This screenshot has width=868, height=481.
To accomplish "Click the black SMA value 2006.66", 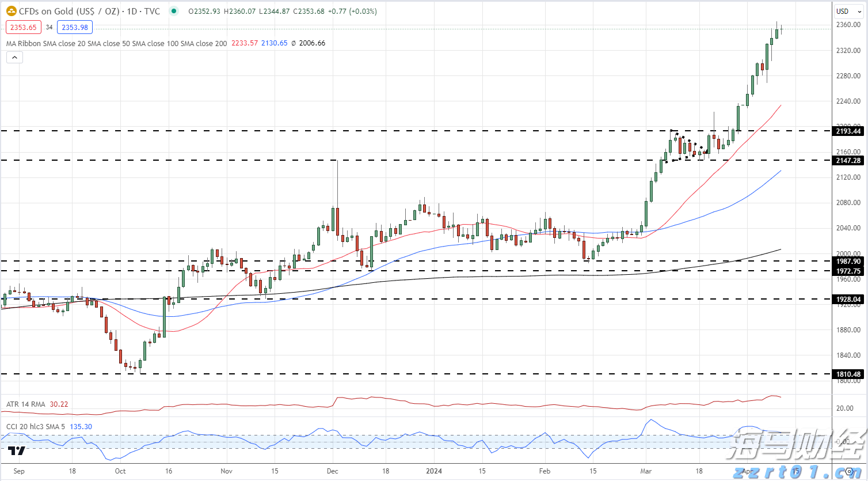I will [312, 43].
